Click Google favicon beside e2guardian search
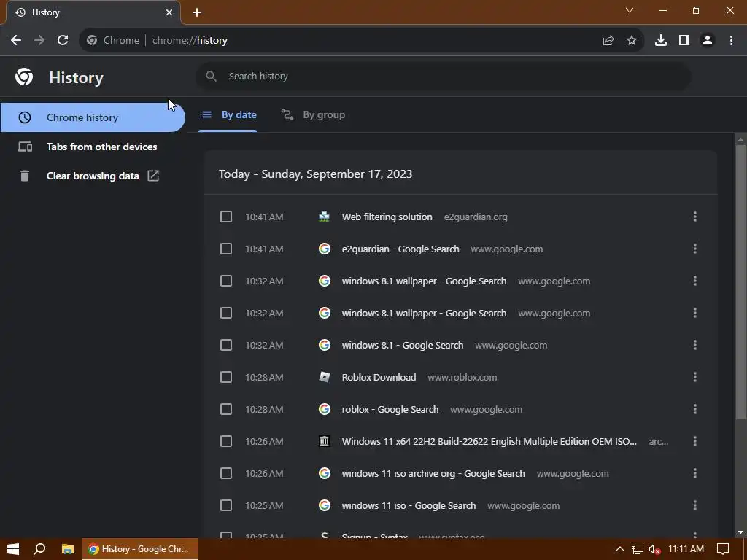 pyautogui.click(x=325, y=249)
